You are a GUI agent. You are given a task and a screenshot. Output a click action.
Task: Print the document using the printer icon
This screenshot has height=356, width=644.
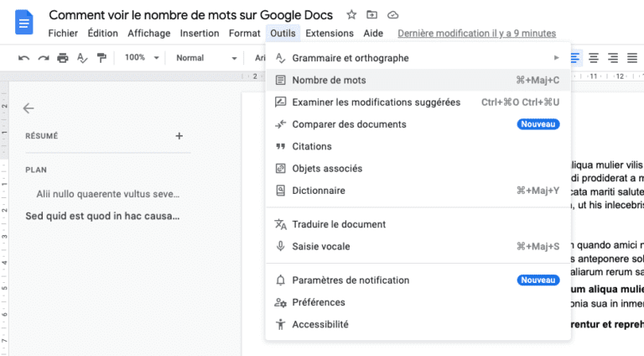coord(63,58)
